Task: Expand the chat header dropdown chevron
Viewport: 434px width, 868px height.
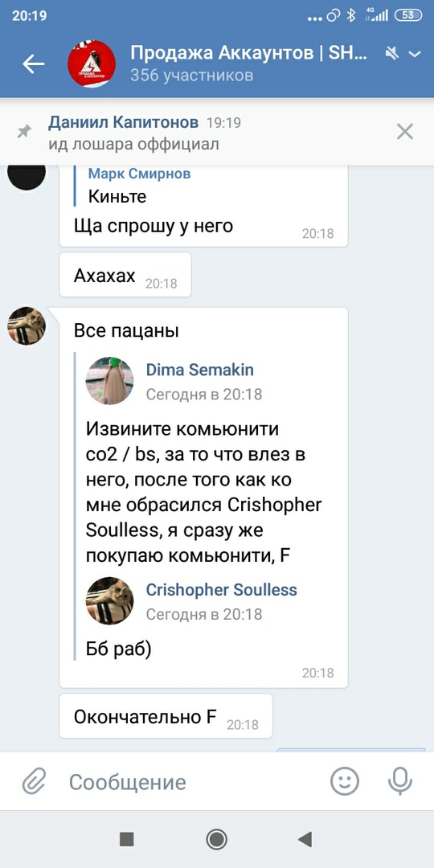Action: [415, 54]
